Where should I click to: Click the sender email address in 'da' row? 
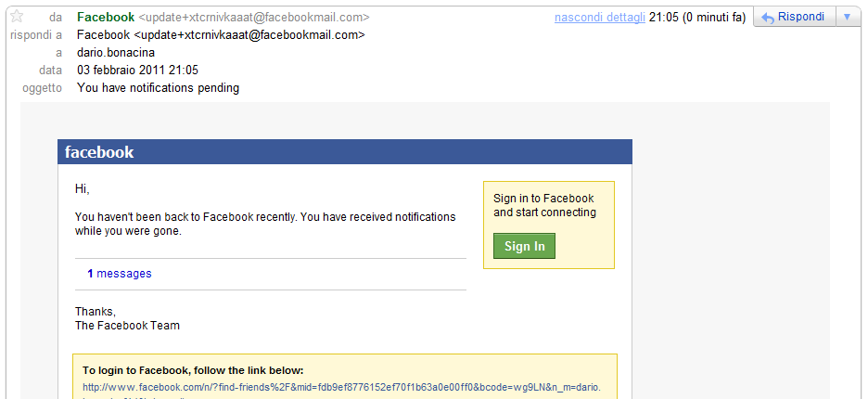[x=254, y=17]
